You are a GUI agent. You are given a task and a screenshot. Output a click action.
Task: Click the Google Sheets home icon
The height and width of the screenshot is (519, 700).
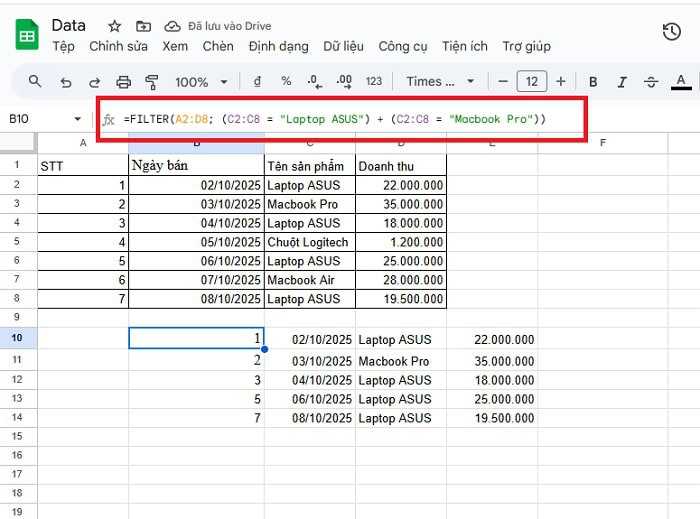(26, 35)
